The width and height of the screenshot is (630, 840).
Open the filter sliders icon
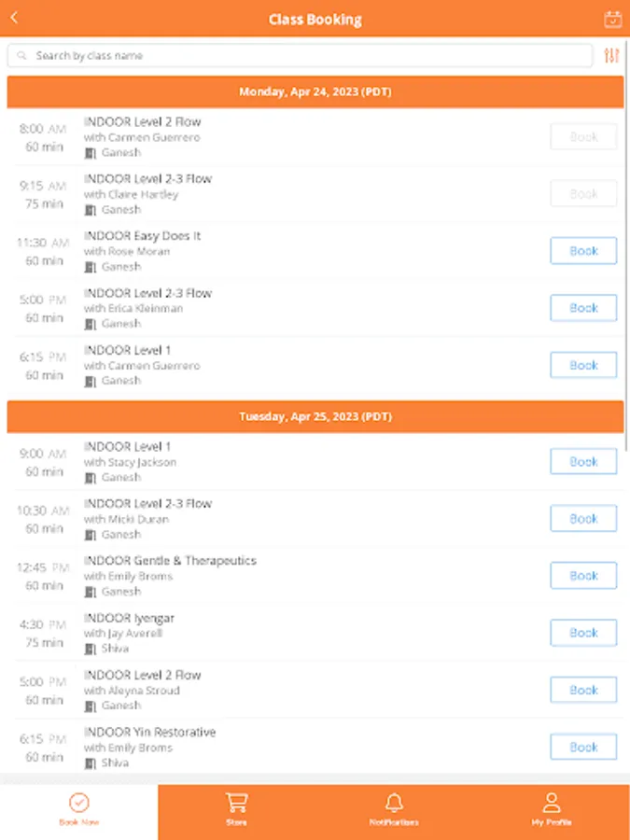point(611,56)
